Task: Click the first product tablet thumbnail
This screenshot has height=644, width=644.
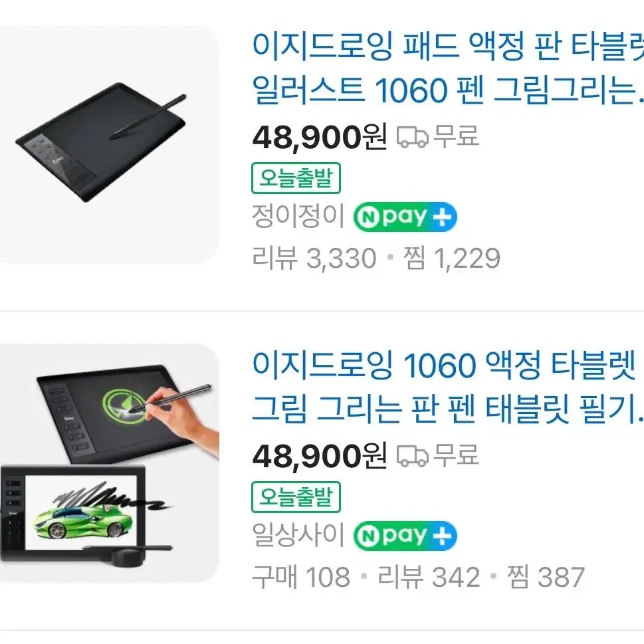Action: (x=109, y=145)
